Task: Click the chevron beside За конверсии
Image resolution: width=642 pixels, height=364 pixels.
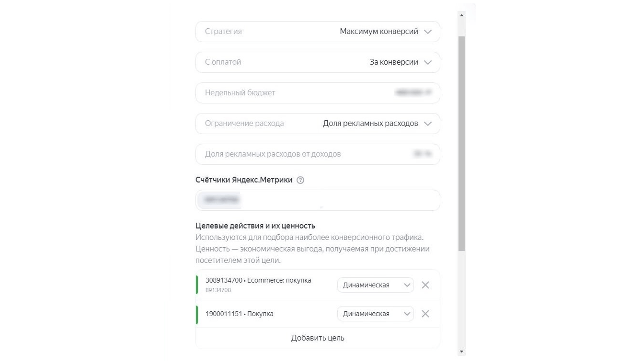Action: click(x=428, y=62)
